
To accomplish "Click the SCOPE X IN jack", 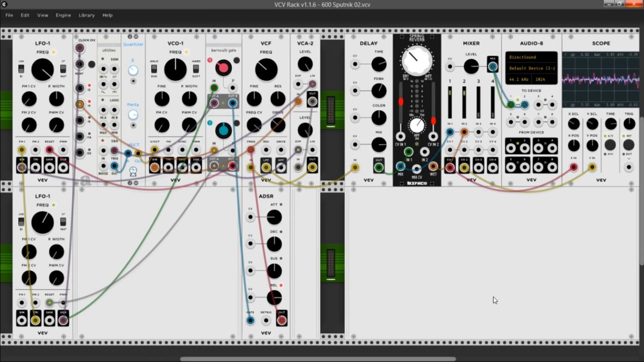I will pos(574,167).
